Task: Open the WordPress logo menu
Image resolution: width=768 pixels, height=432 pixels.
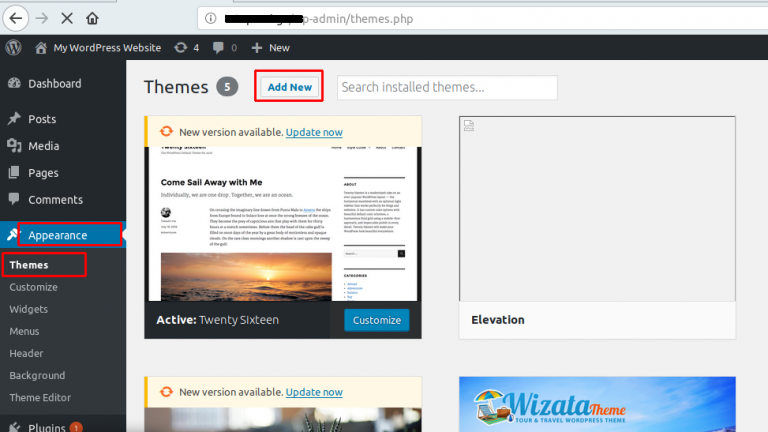Action: point(14,48)
